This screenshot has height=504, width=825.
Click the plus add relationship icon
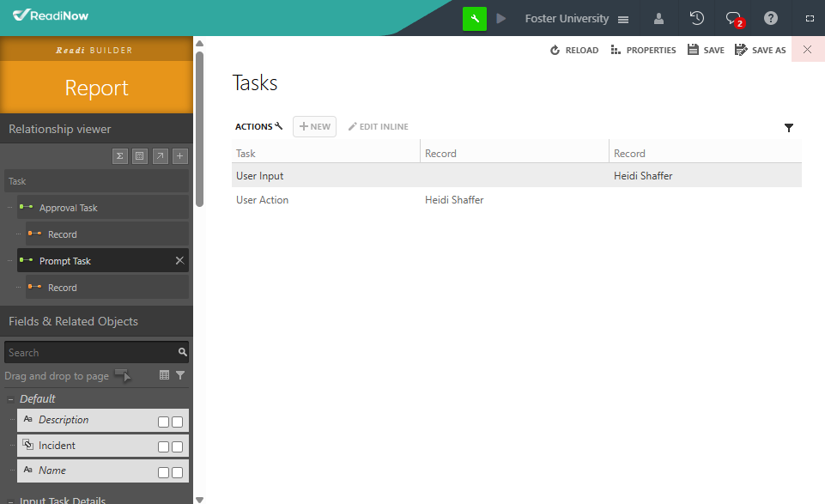pyautogui.click(x=180, y=155)
